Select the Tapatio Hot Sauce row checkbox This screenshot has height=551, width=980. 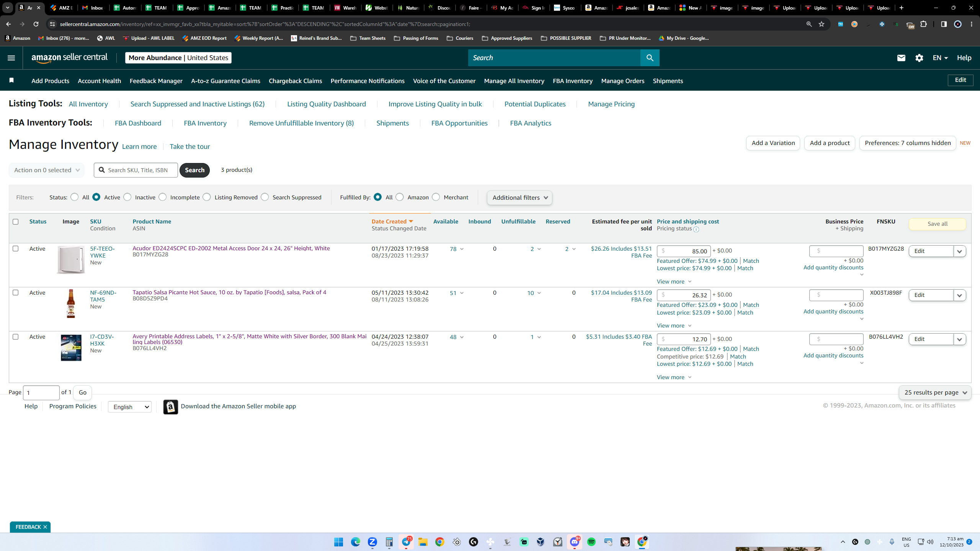coord(16,292)
